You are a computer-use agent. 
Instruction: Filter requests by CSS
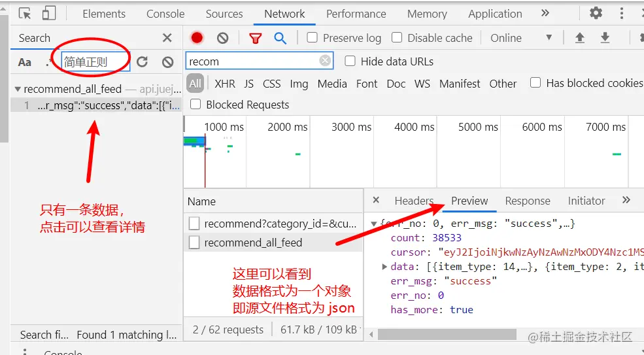click(272, 84)
